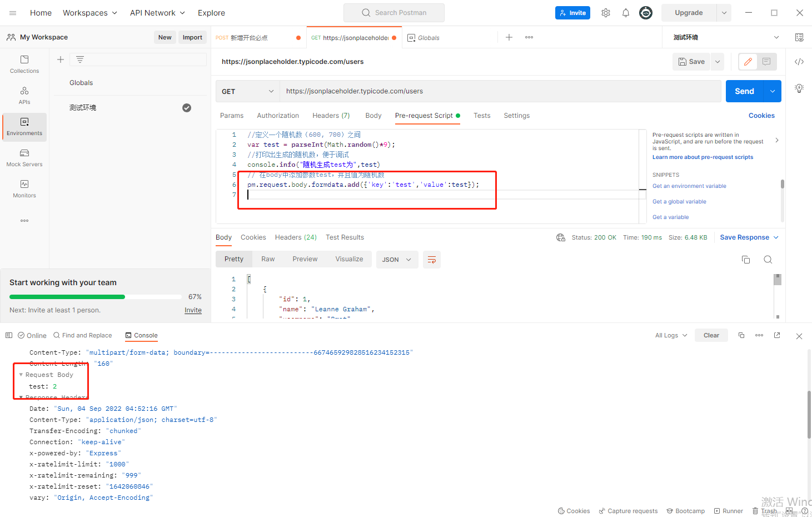
Task: Copy console logs icon
Action: pos(741,335)
